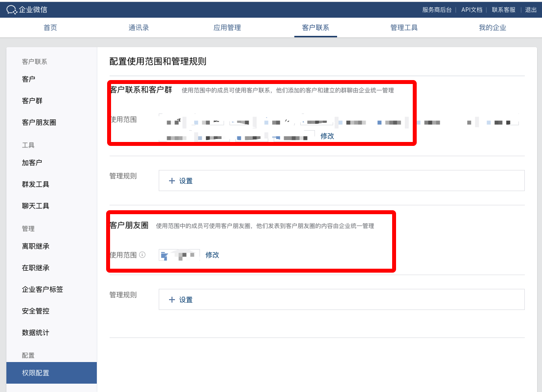Screen dimensions: 542x392
Task: Select 客户群 in the sidebar
Action: (x=32, y=101)
